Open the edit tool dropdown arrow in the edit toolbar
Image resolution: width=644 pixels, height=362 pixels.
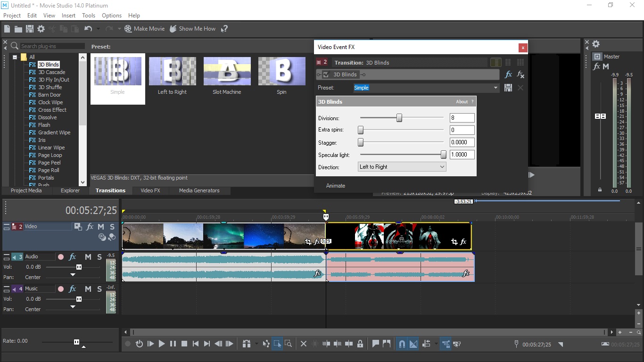point(256,344)
